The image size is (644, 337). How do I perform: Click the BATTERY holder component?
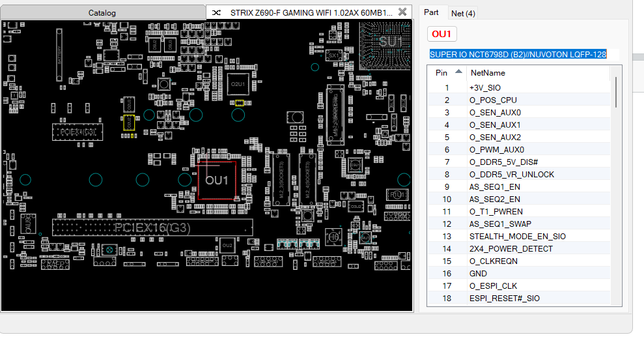pos(59,55)
